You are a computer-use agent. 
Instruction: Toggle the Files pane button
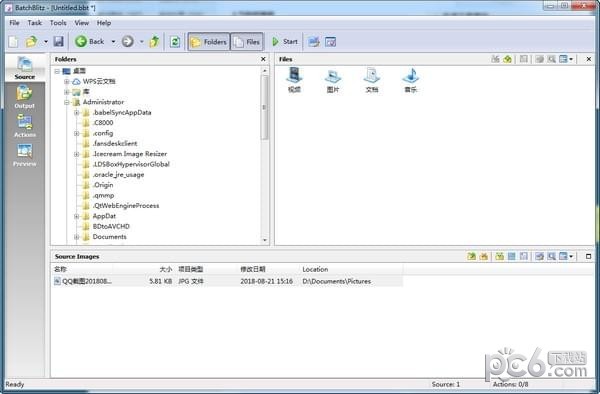(247, 42)
